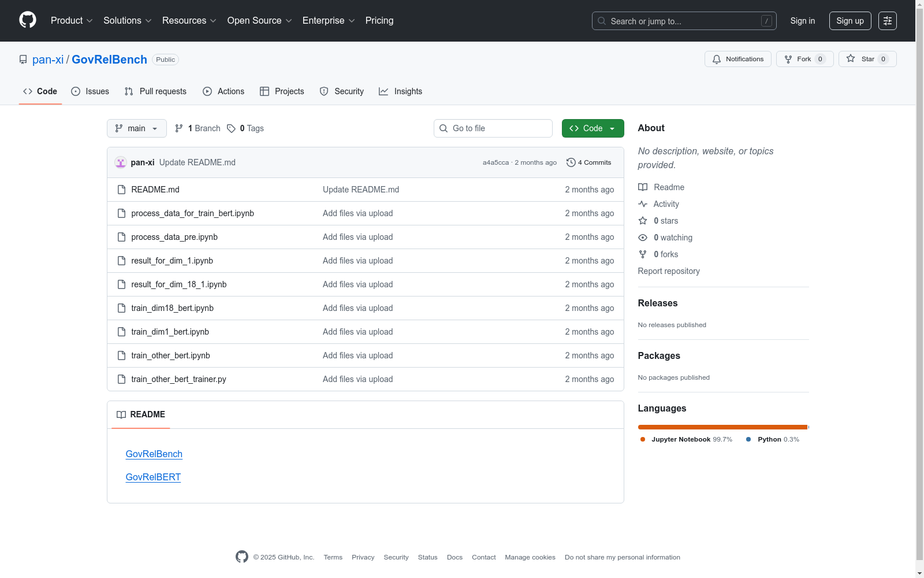Open the main branch selector dropdown

(x=137, y=128)
